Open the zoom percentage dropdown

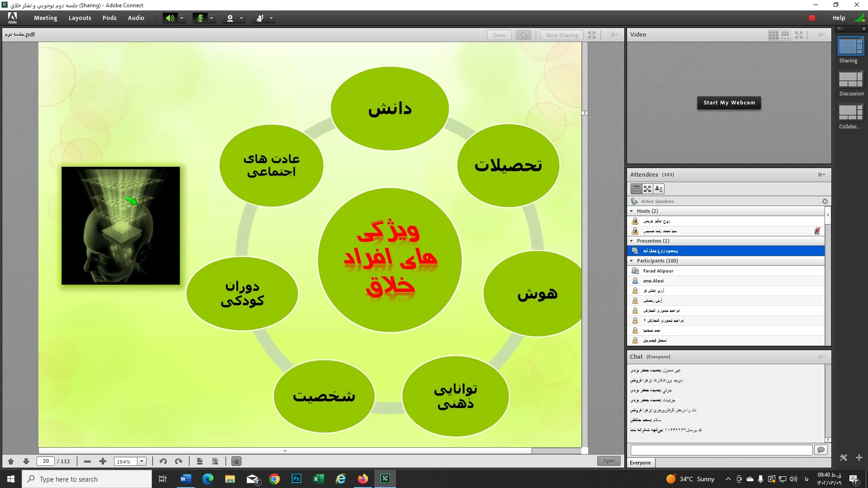point(142,461)
